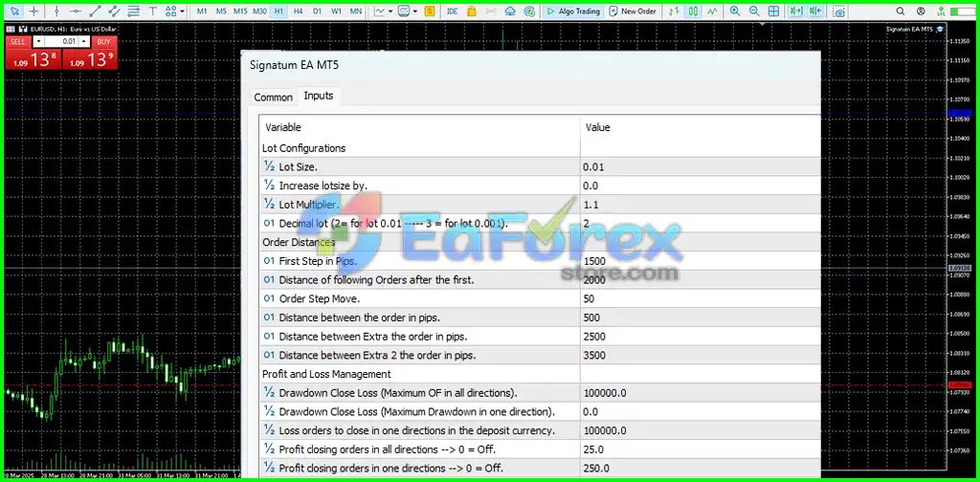Switch chart to M15 timeframe
Screen dimensions: 980x482
[240, 11]
